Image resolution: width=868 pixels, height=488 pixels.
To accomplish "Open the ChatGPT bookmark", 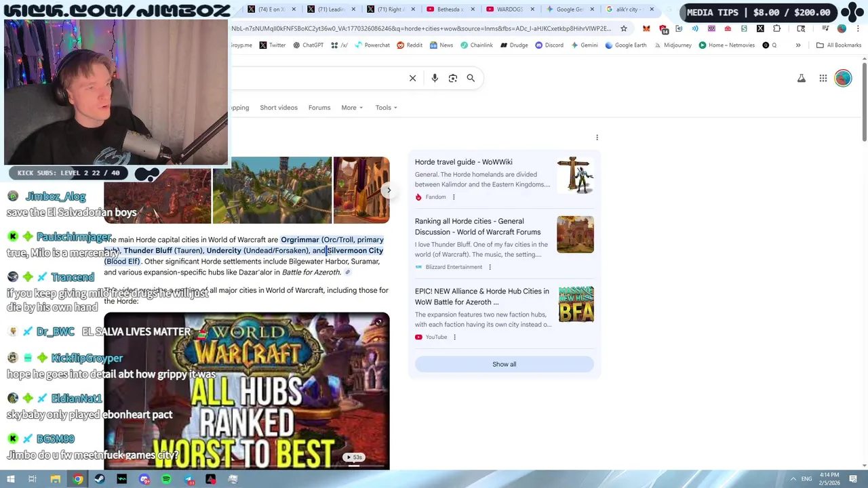I will click(309, 45).
